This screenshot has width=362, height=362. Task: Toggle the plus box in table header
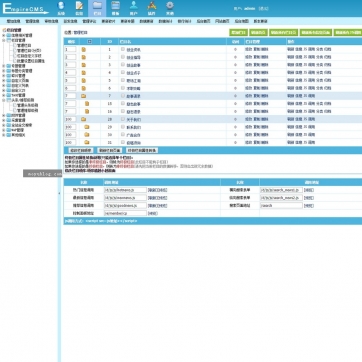89,42
